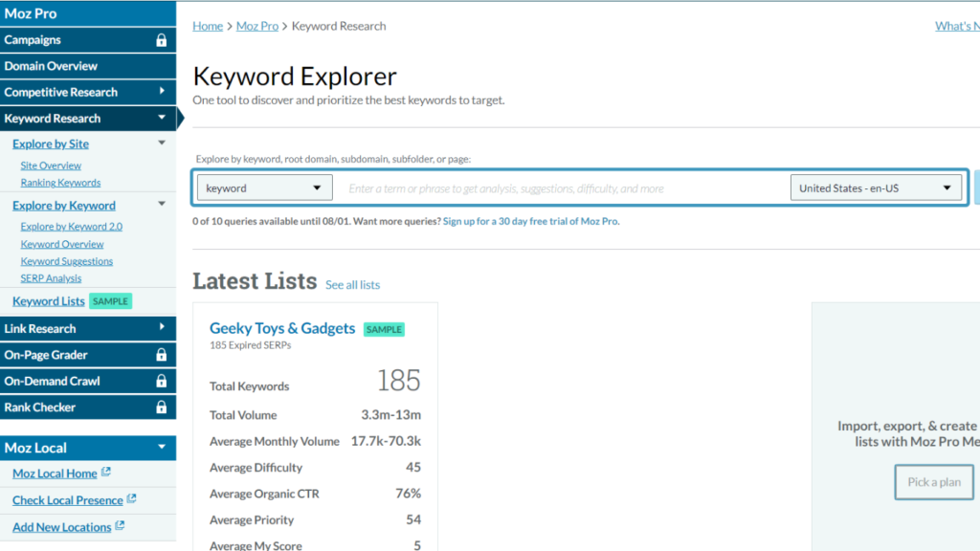980x551 pixels.
Task: Open the Add New Locations link
Action: point(62,527)
